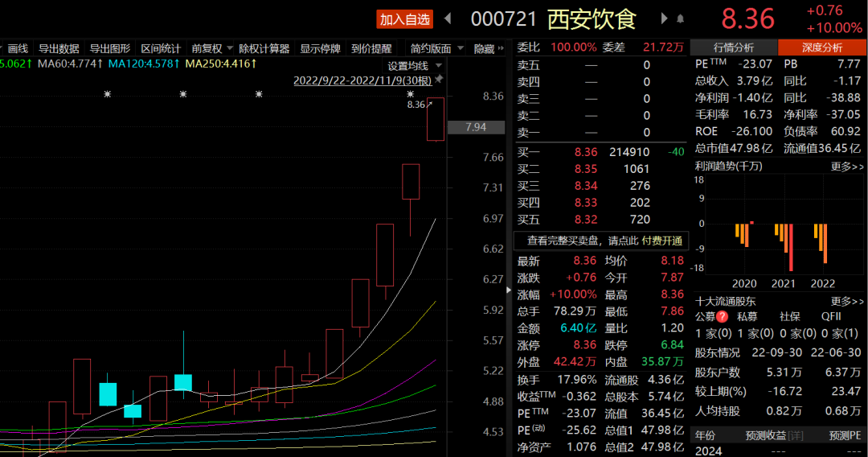868x457 pixels.
Task: Click 买二 price 8.35
Action: pyautogui.click(x=586, y=169)
